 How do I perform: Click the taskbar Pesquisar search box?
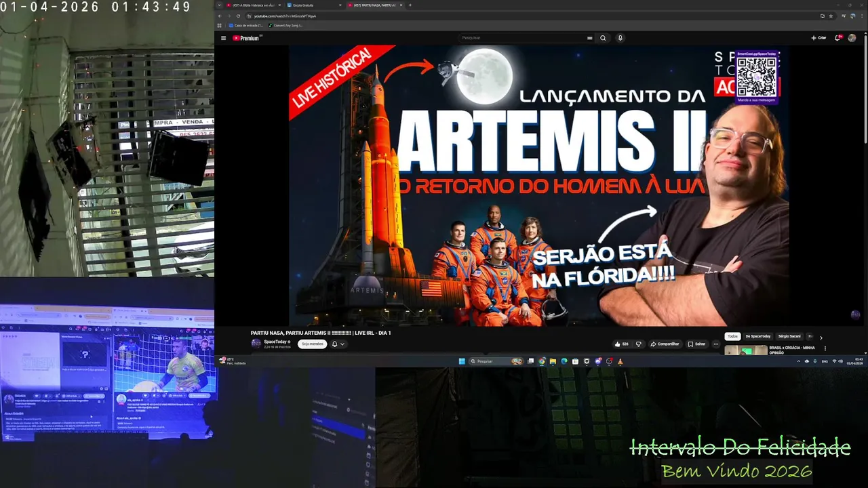pyautogui.click(x=496, y=361)
